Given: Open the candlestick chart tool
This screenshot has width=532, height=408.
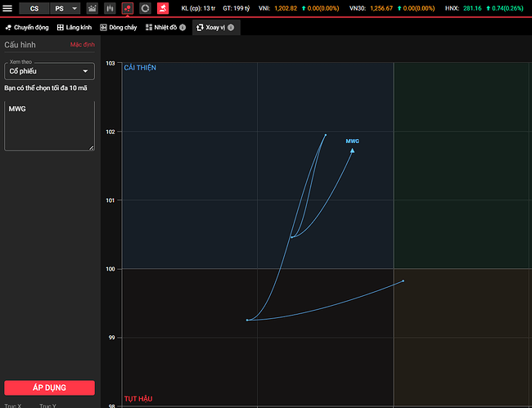Looking at the screenshot, I should pyautogui.click(x=110, y=8).
